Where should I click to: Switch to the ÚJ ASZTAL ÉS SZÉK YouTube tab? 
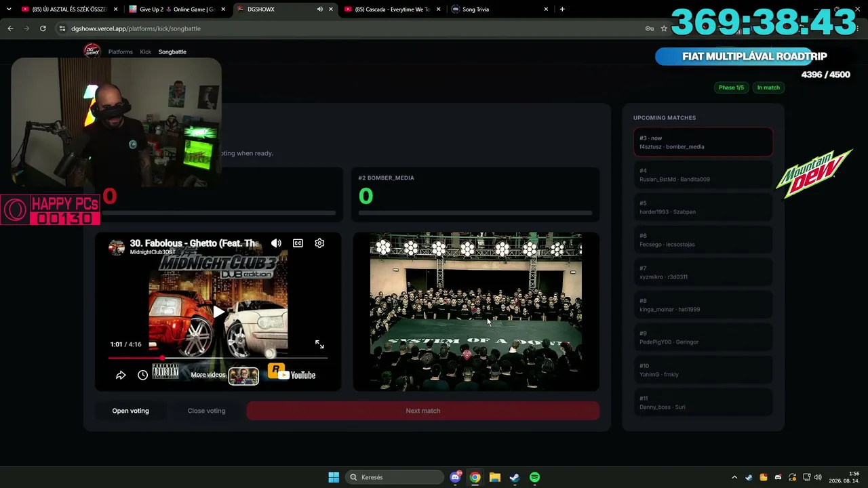point(69,9)
